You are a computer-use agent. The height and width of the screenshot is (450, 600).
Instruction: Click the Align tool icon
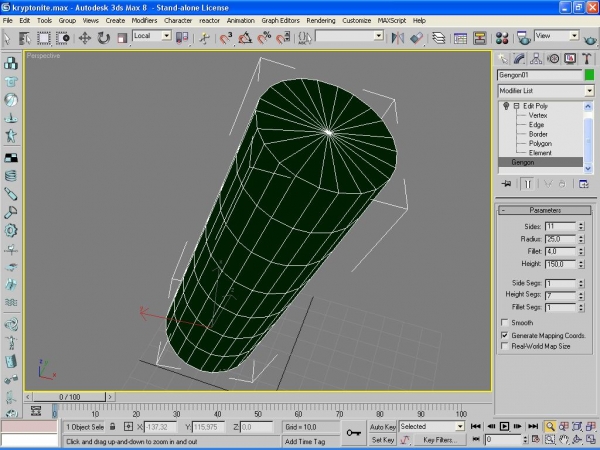416,38
